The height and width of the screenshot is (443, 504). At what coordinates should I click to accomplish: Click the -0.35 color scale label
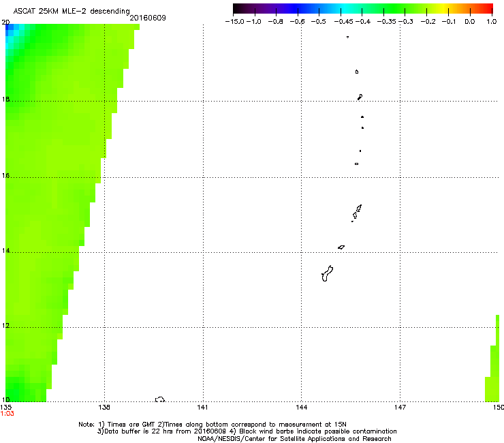click(x=387, y=22)
